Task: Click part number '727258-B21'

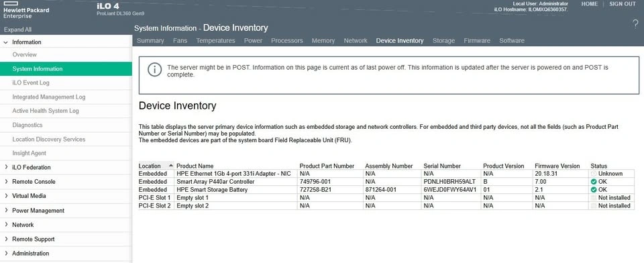Action: click(315, 190)
